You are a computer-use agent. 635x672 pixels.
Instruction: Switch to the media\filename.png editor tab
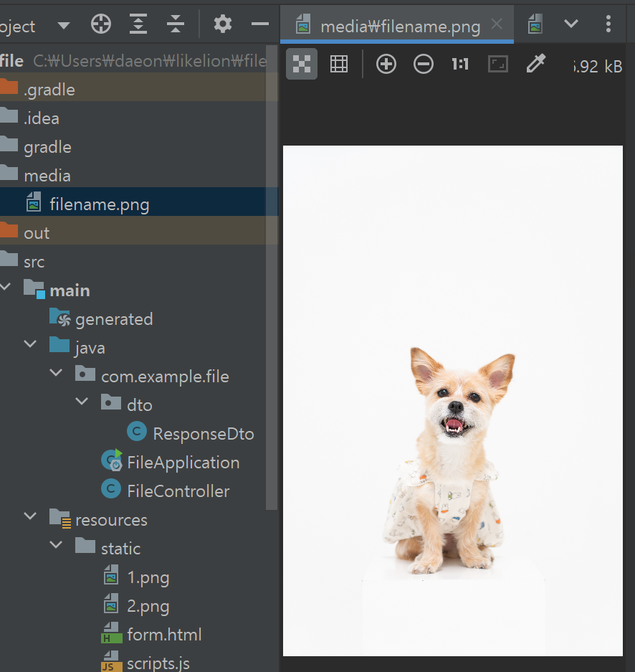396,26
